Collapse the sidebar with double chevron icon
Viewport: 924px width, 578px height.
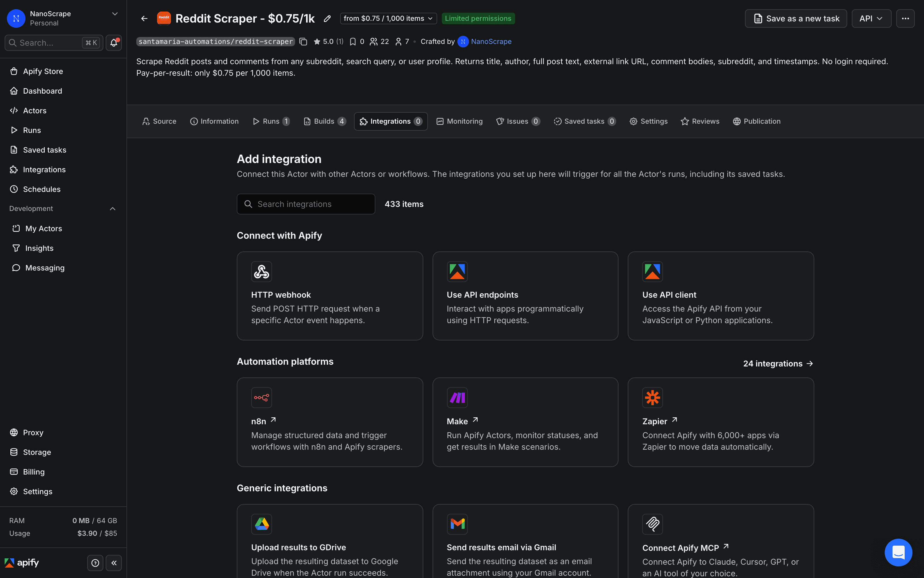coord(114,563)
